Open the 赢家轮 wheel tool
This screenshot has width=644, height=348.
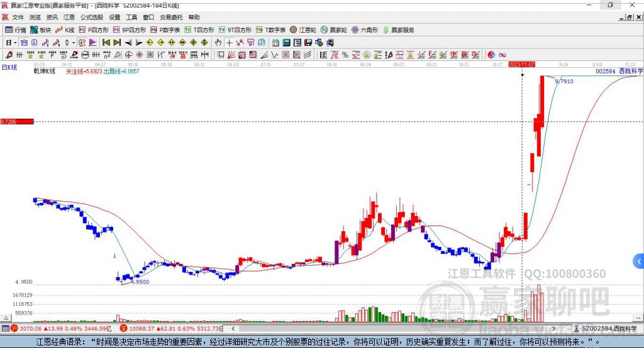point(333,30)
